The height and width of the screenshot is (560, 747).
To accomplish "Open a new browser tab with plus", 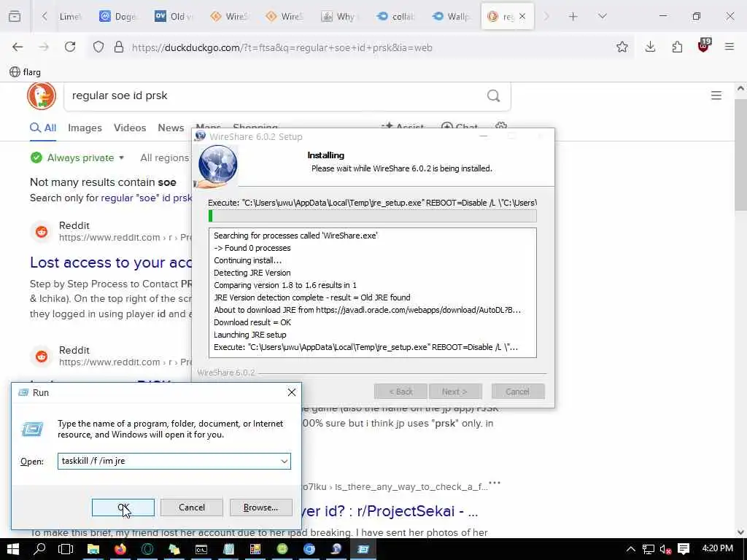I will [573, 16].
